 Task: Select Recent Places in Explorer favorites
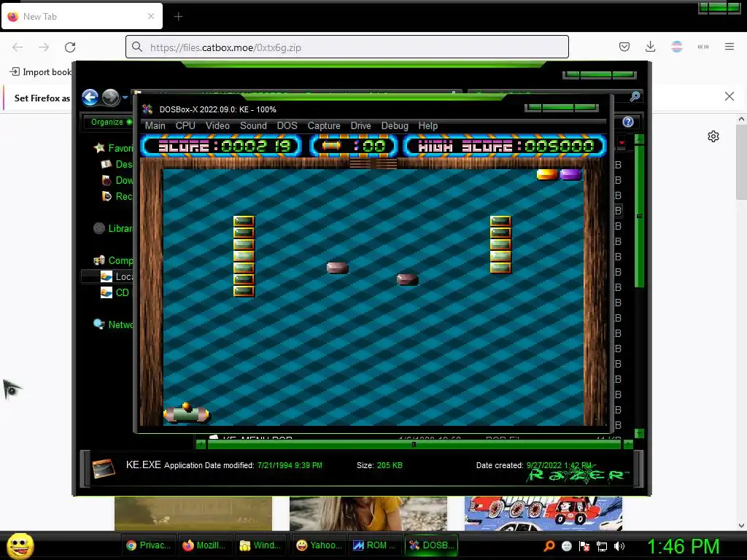[117, 196]
